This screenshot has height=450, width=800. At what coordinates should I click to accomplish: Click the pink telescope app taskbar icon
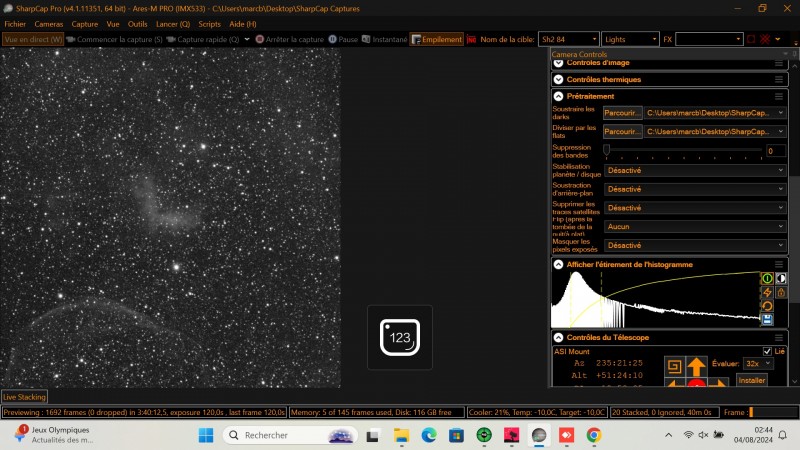tap(511, 435)
